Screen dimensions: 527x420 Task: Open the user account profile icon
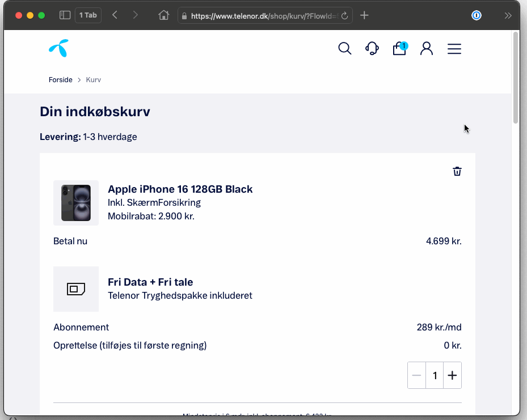(427, 49)
